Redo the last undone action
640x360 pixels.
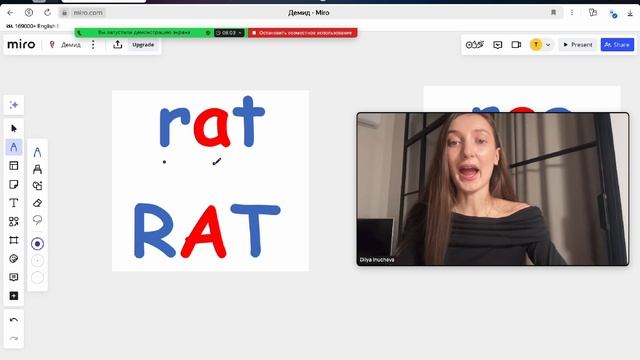click(13, 338)
